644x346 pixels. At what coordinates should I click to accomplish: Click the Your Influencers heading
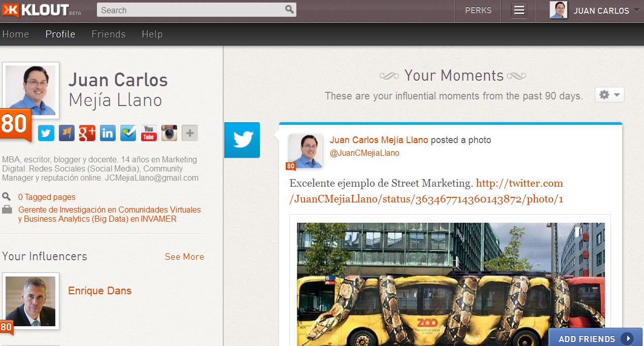click(x=45, y=256)
